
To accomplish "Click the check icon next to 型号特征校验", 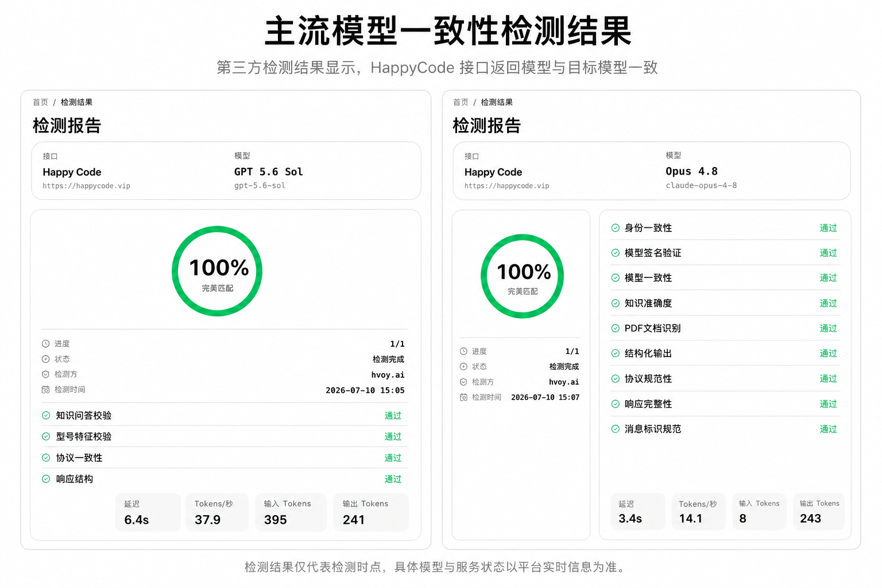I will [x=46, y=436].
